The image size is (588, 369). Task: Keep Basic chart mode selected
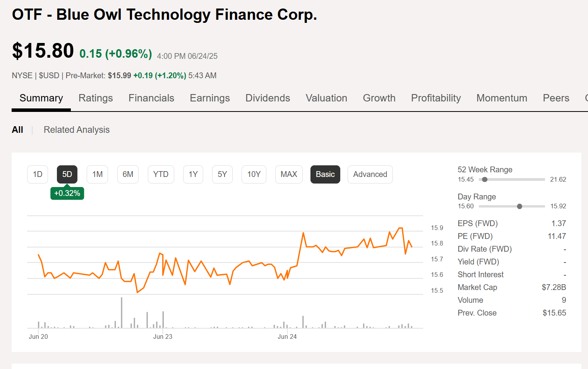325,174
